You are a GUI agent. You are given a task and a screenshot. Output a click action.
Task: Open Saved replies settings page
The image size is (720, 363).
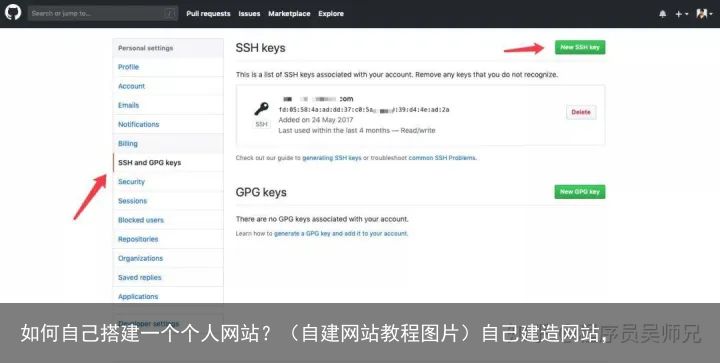(x=140, y=278)
